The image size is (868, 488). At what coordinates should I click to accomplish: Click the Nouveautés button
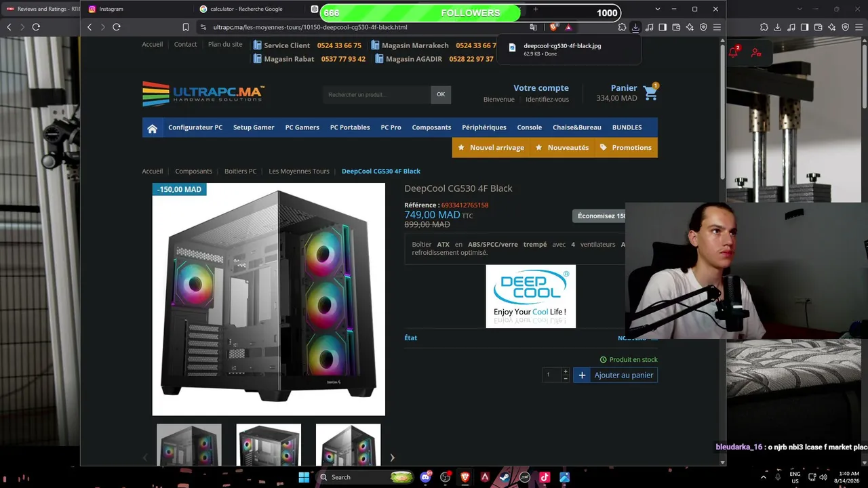[x=561, y=148]
